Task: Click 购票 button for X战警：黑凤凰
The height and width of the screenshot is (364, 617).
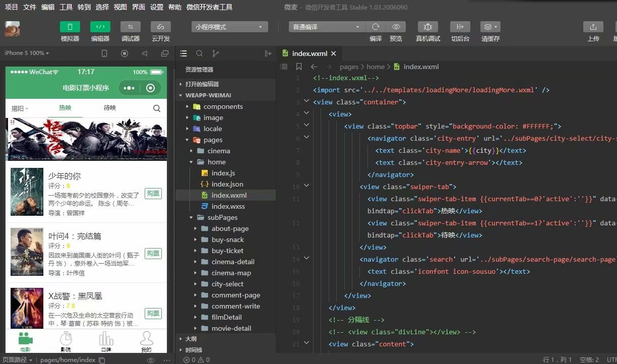Action: point(153,313)
